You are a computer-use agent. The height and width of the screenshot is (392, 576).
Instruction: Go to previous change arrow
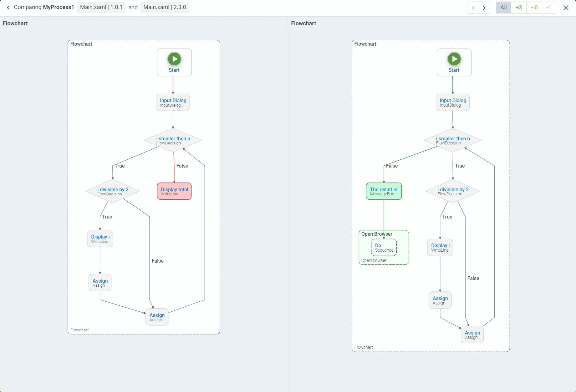pos(473,8)
